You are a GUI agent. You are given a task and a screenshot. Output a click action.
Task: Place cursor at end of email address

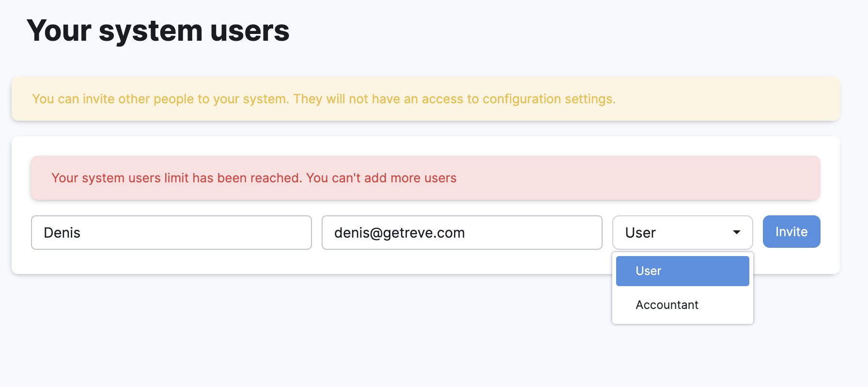click(466, 233)
